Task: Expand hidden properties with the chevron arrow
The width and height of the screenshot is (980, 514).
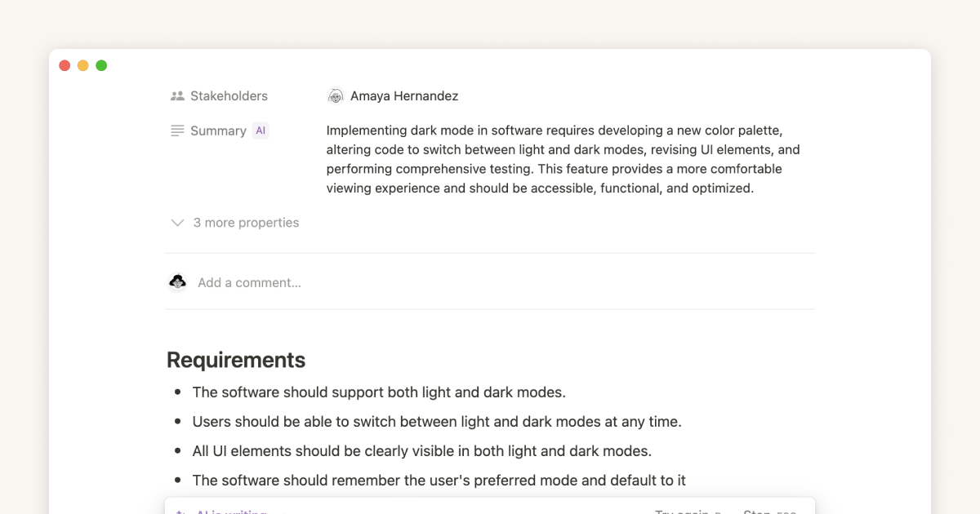Action: click(x=177, y=223)
